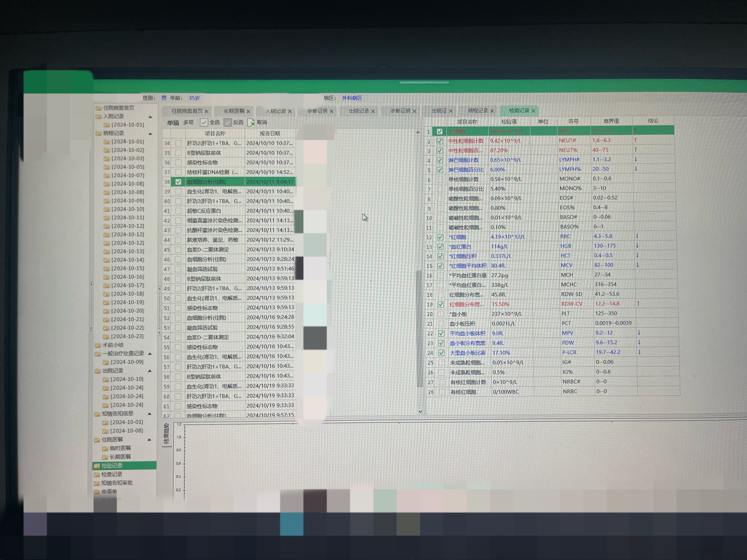Image resolution: width=747 pixels, height=560 pixels.
Task: Open the 知情告知审批 folder
Action: pos(113,483)
